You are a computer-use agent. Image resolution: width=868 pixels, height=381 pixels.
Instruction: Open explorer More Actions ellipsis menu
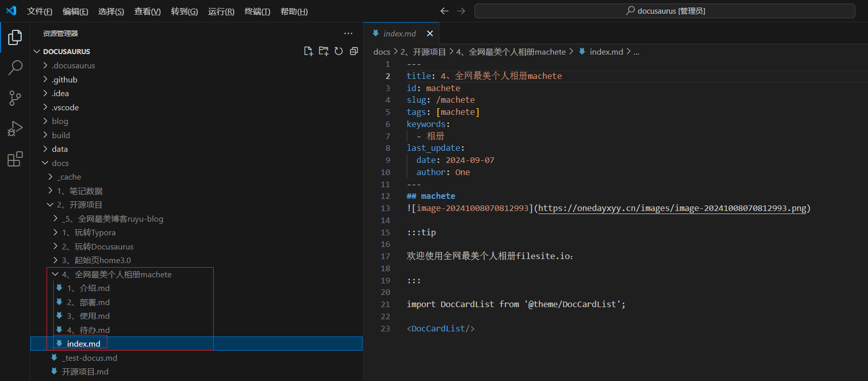pos(348,33)
